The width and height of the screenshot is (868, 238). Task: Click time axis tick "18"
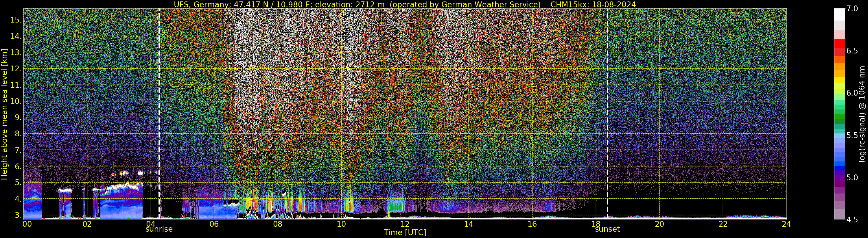tap(596, 224)
